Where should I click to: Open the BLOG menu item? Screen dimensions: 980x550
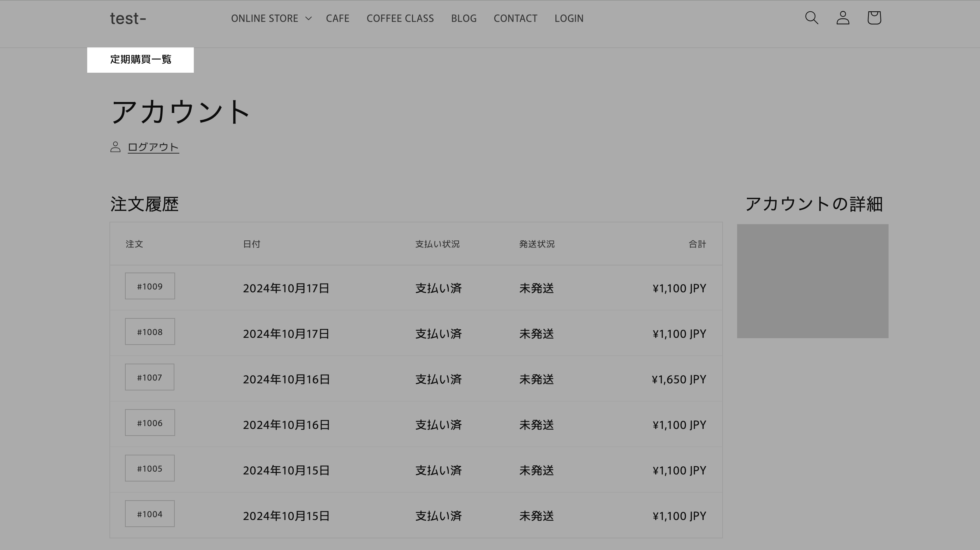click(464, 18)
